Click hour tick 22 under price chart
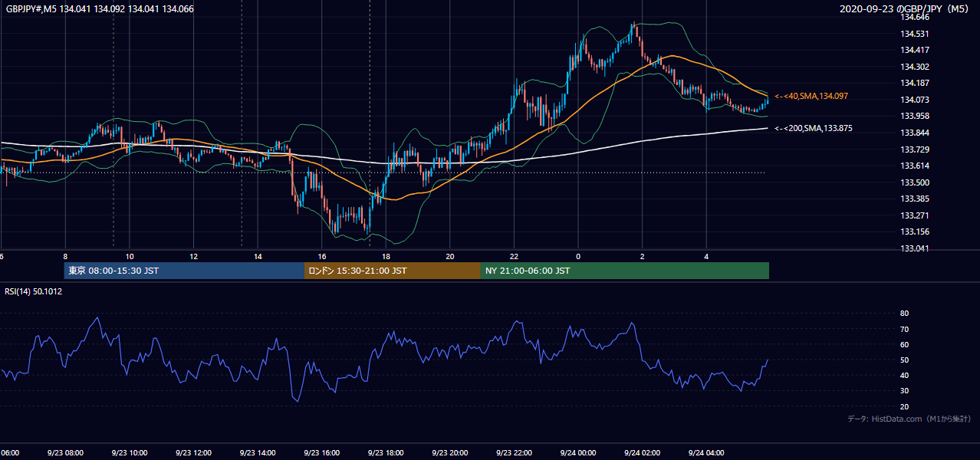 pyautogui.click(x=514, y=257)
